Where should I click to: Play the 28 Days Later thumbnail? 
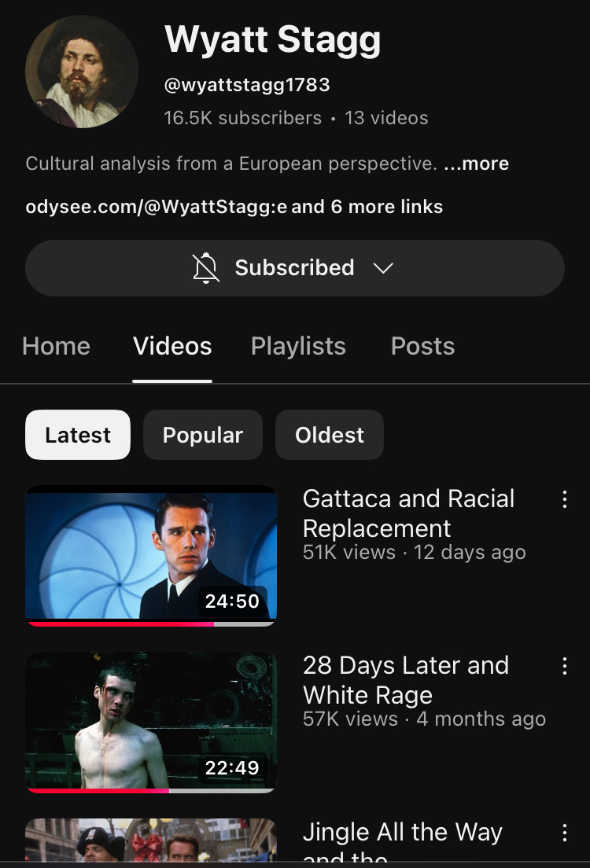pos(151,723)
